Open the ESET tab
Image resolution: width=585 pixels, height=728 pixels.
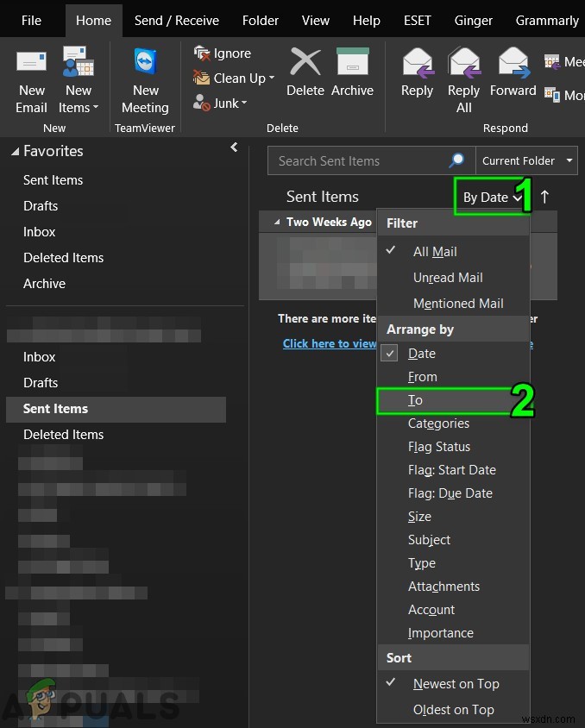[x=418, y=21]
